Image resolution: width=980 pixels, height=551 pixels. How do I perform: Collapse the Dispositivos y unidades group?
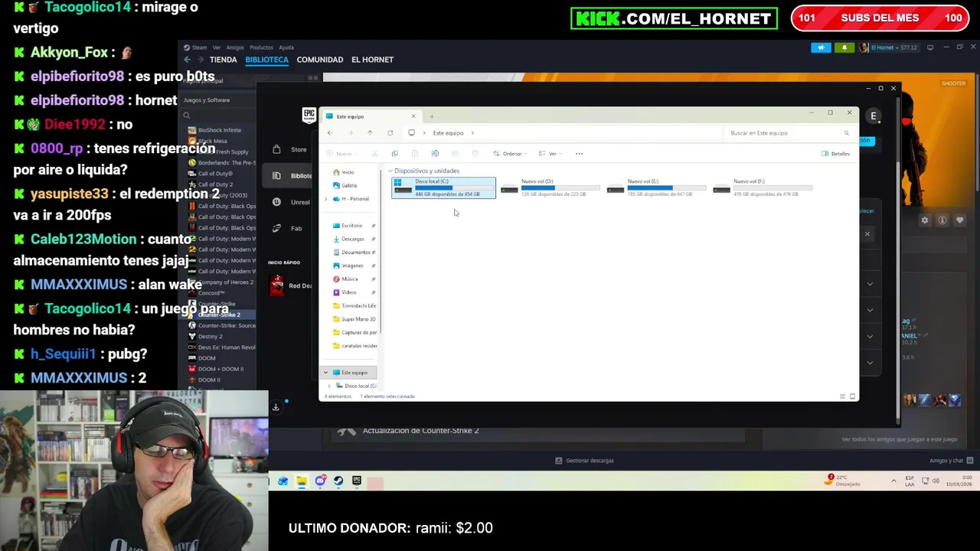390,171
